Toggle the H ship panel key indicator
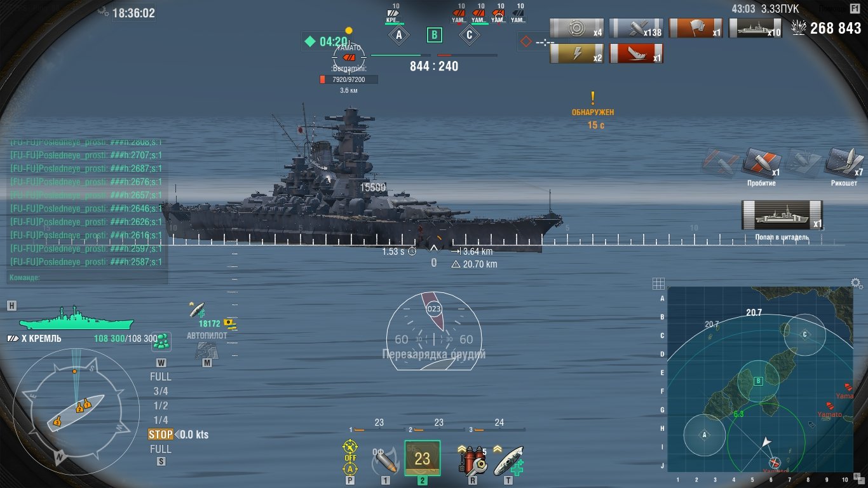 [11, 306]
